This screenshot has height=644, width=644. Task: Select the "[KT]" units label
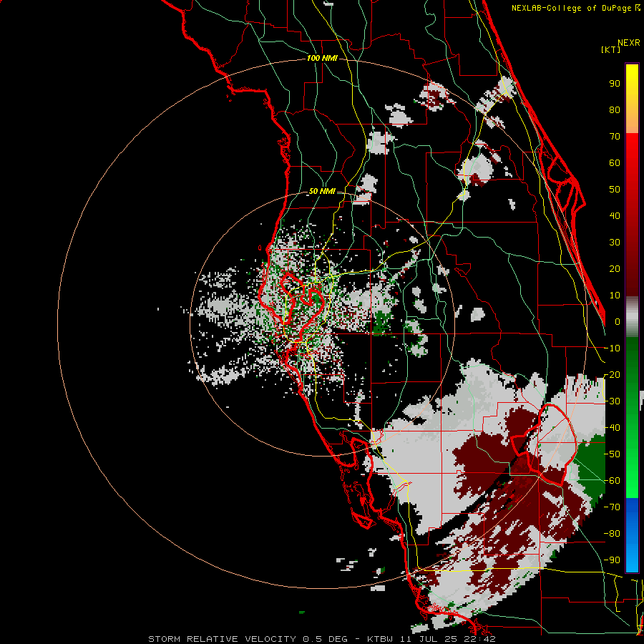611,49
